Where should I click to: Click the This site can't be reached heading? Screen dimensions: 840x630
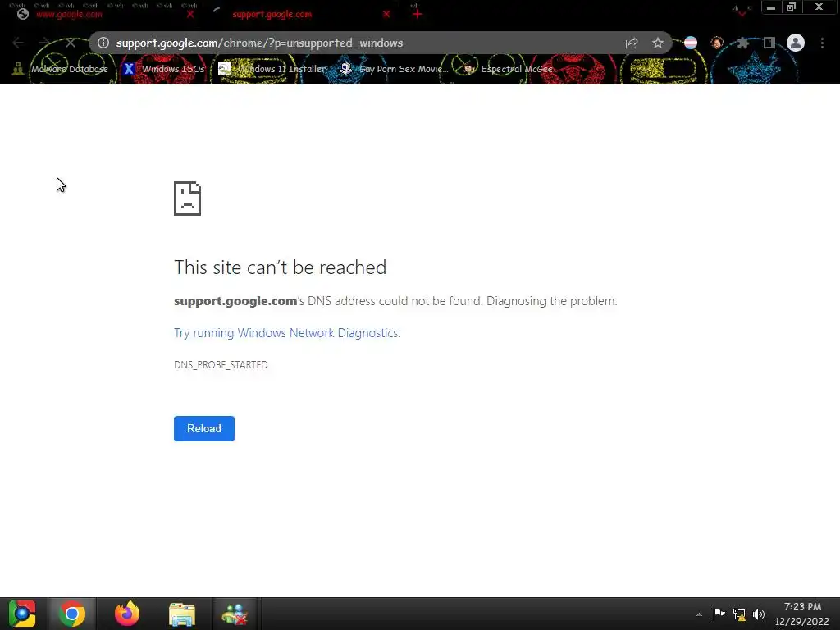tap(281, 267)
